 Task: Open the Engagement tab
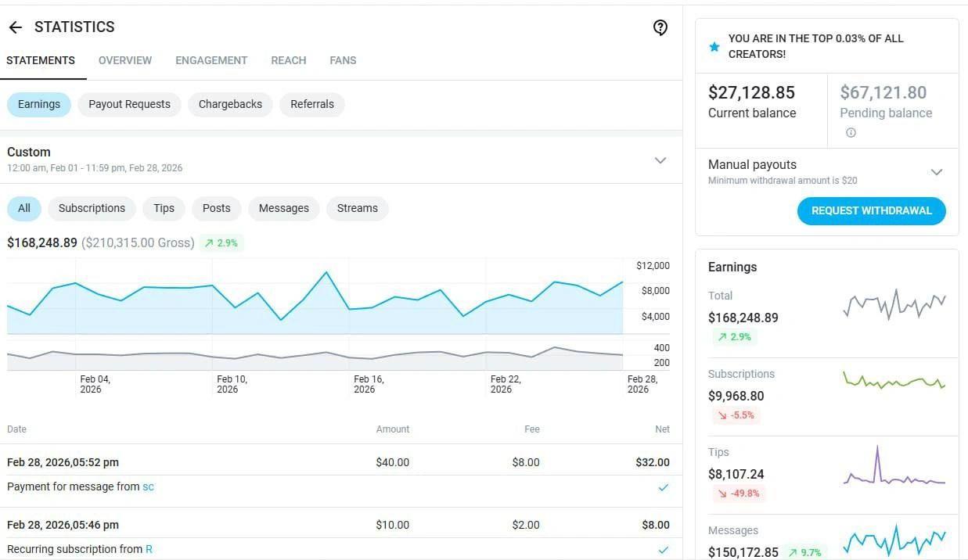point(211,60)
